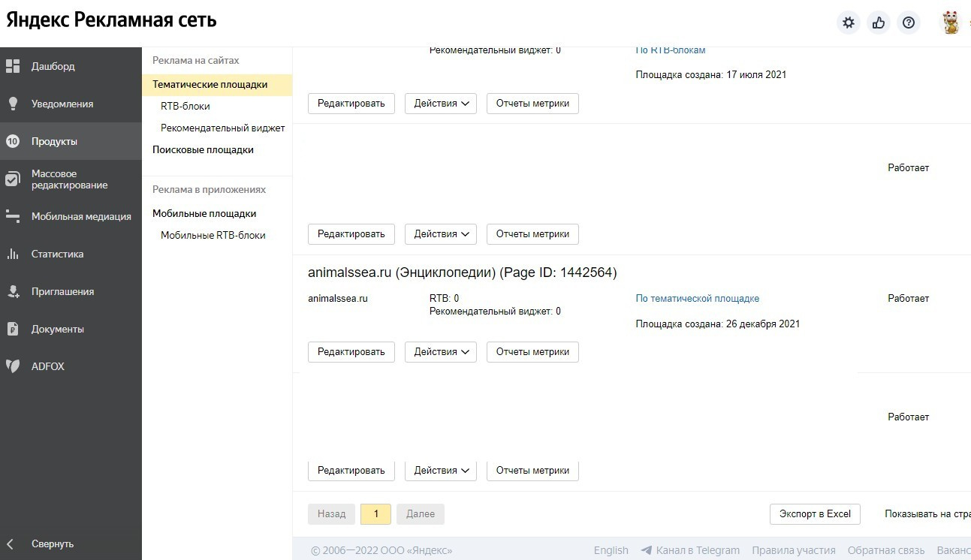Viewport: 971px width, 560px height.
Task: Open Уведомления via the bulb icon
Action: pos(13,104)
